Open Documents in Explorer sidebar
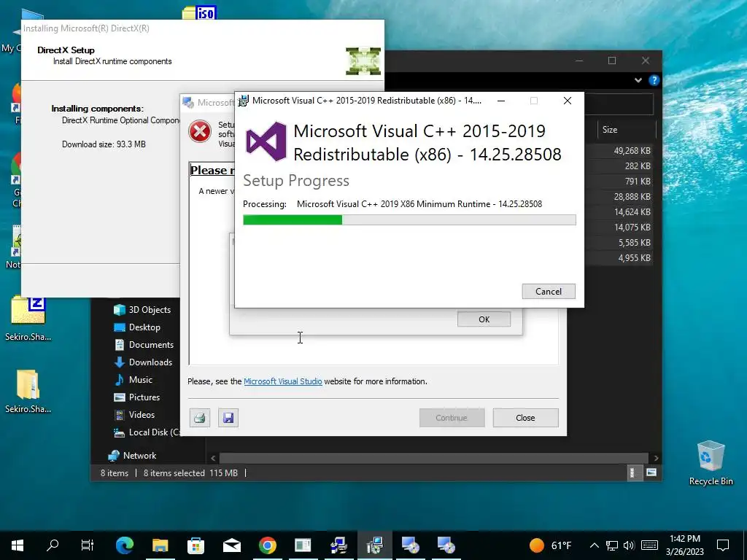This screenshot has width=747, height=560. pyautogui.click(x=144, y=345)
